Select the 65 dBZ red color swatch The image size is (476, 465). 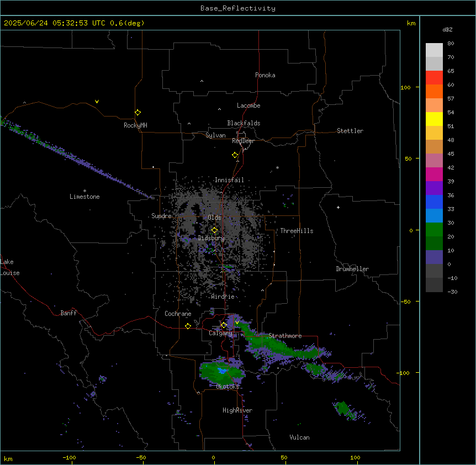(x=434, y=78)
